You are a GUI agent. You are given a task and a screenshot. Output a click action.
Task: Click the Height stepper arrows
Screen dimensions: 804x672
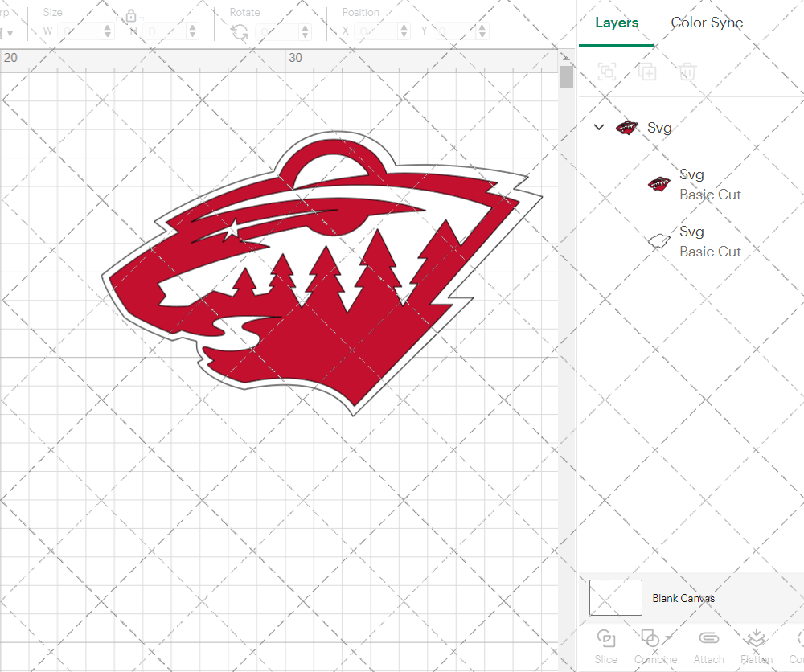[192, 31]
